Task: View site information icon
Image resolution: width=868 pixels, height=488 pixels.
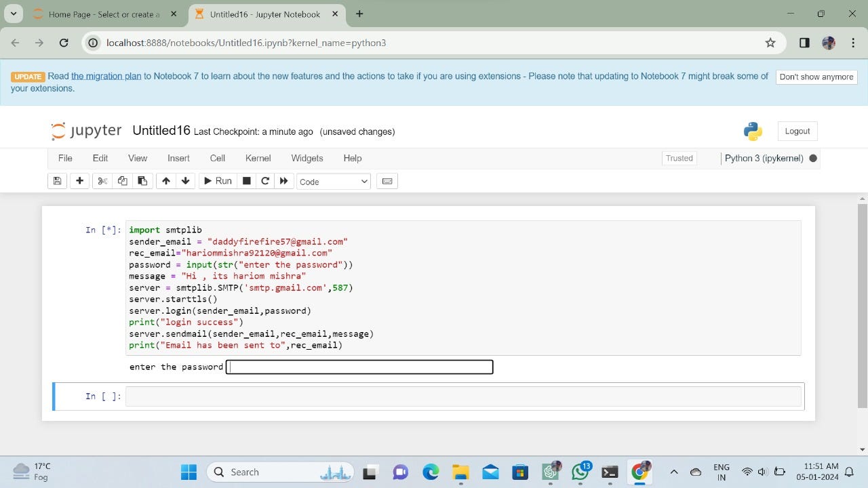Action: point(94,43)
